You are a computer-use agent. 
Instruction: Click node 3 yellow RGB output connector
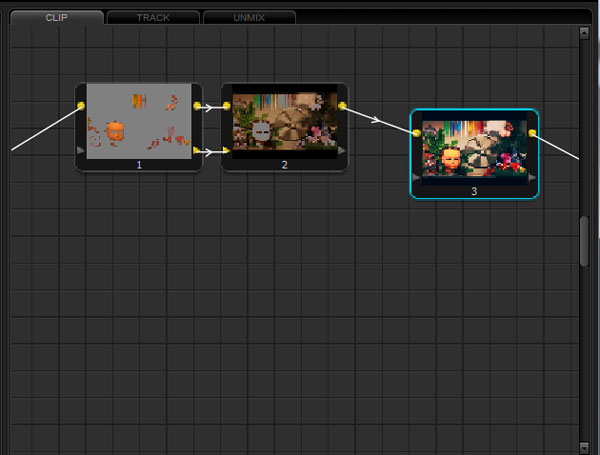(532, 133)
